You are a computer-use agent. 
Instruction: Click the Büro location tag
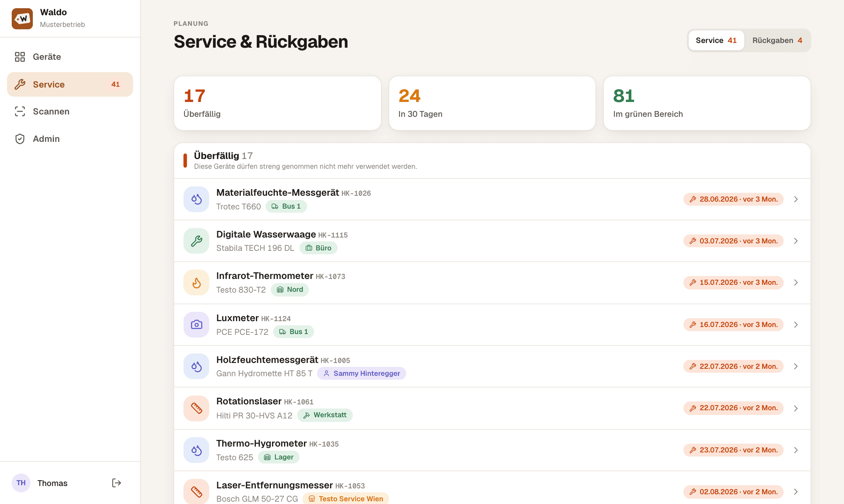click(318, 248)
